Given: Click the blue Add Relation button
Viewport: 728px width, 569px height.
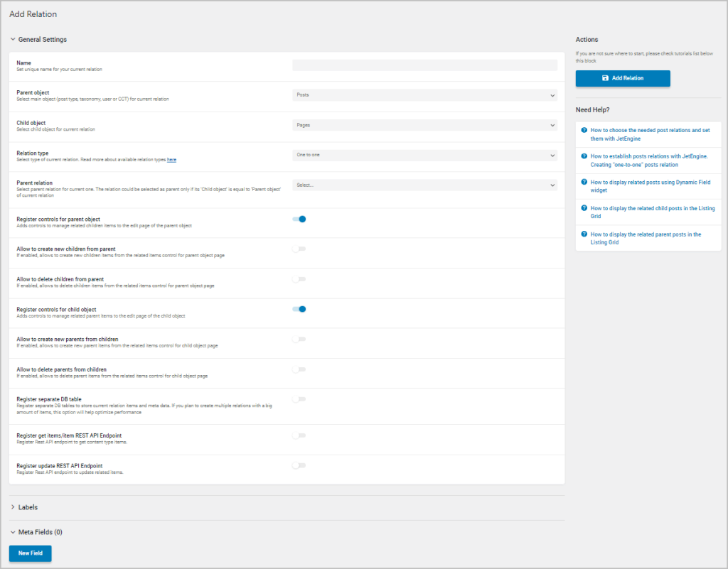Looking at the screenshot, I should pyautogui.click(x=623, y=78).
